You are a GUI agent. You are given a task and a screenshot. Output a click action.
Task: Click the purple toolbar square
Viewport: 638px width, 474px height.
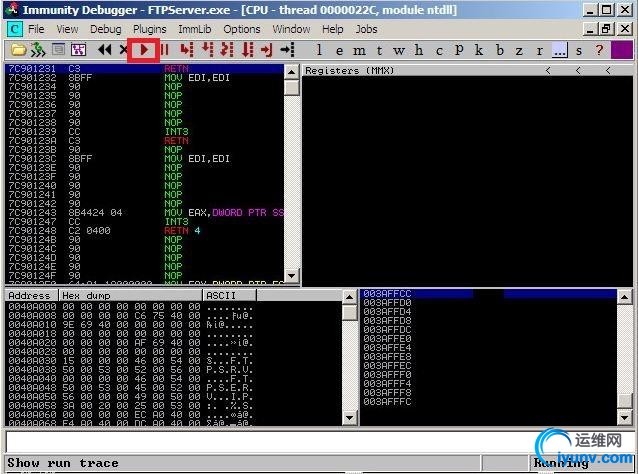point(622,50)
